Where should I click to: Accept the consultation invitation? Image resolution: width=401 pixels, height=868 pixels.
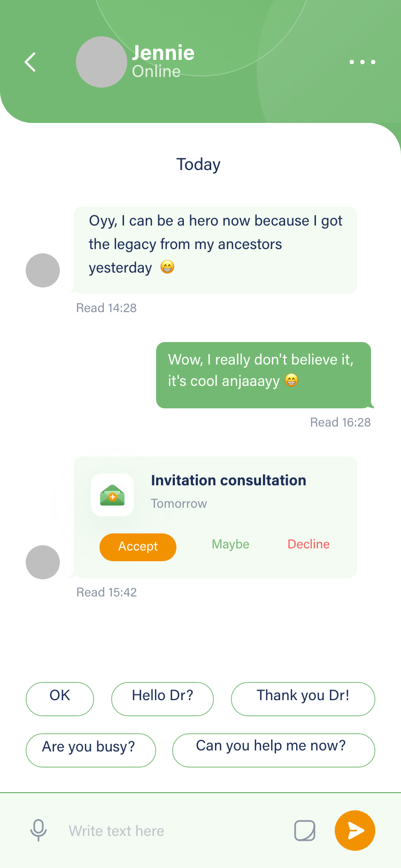pos(138,547)
